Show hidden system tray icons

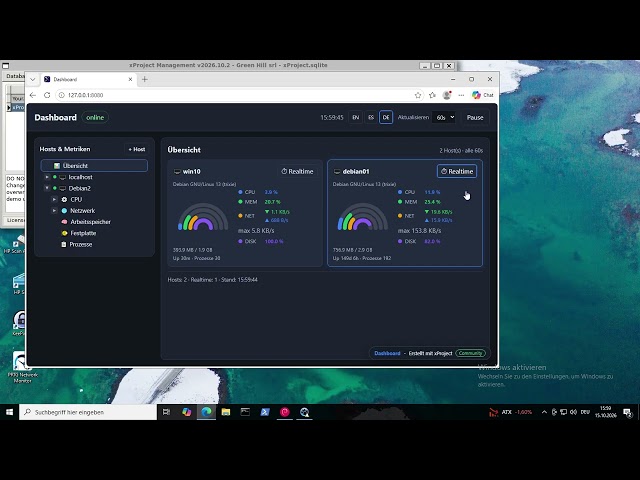click(544, 412)
